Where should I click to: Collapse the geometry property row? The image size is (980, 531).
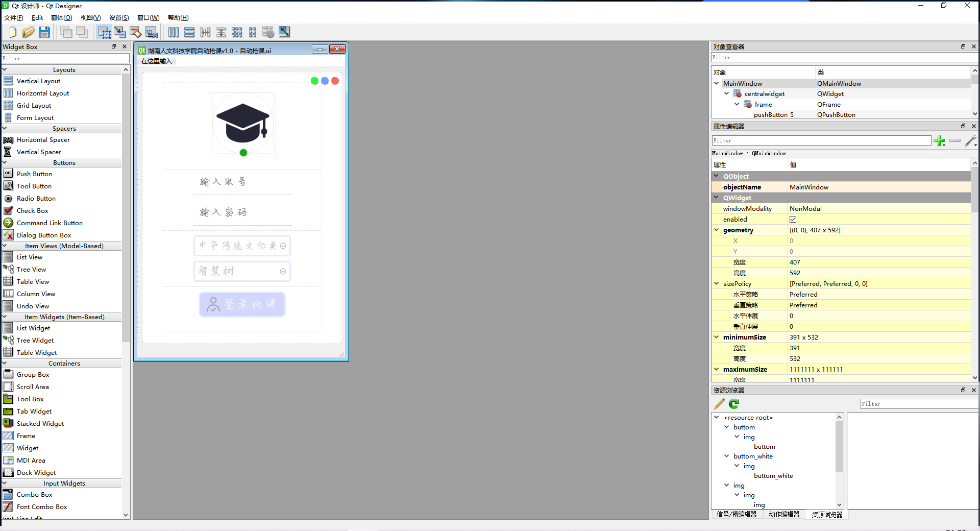coord(717,230)
